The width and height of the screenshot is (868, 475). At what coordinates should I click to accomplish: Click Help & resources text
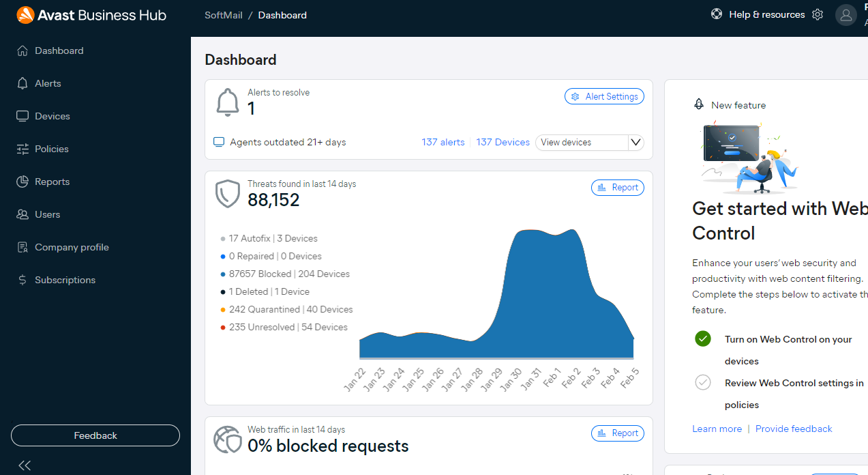coord(767,14)
